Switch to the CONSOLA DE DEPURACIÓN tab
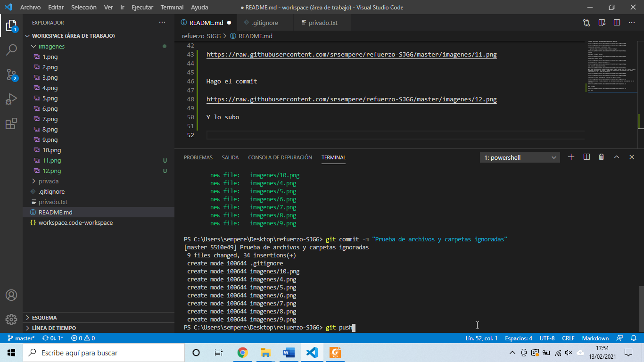The image size is (644, 362). tap(280, 157)
